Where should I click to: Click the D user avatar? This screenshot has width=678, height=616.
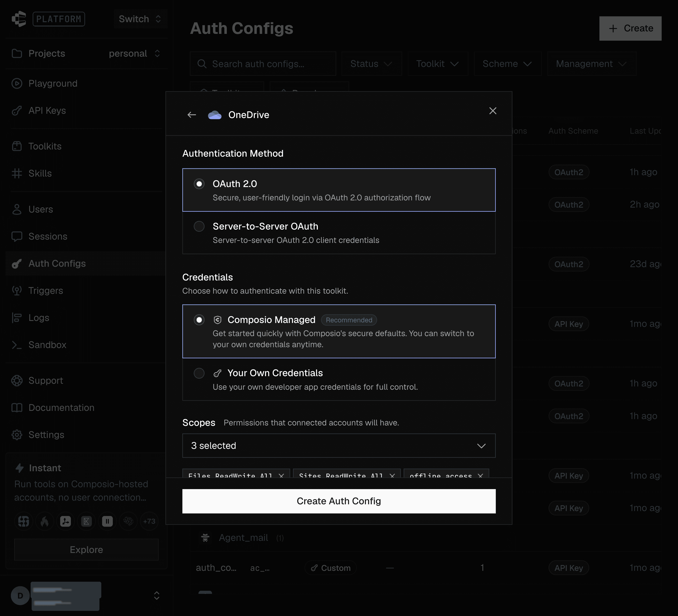[20, 595]
